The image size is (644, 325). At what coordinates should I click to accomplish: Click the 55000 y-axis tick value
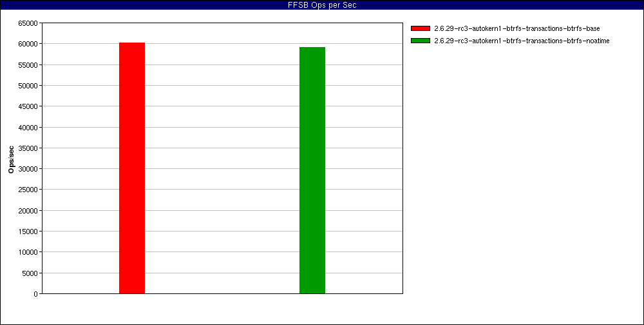pos(28,65)
